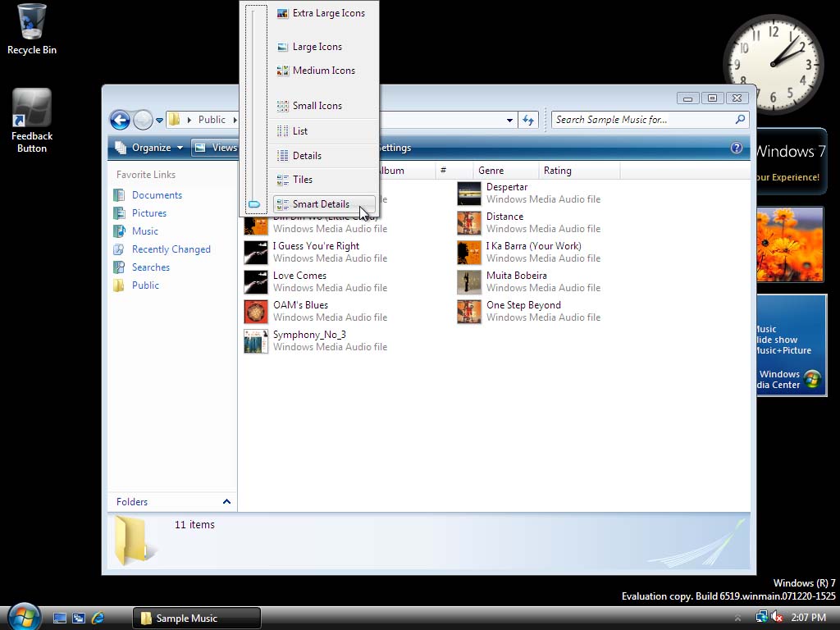Image resolution: width=840 pixels, height=630 pixels.
Task: Click the Genre column header
Action: click(505, 171)
